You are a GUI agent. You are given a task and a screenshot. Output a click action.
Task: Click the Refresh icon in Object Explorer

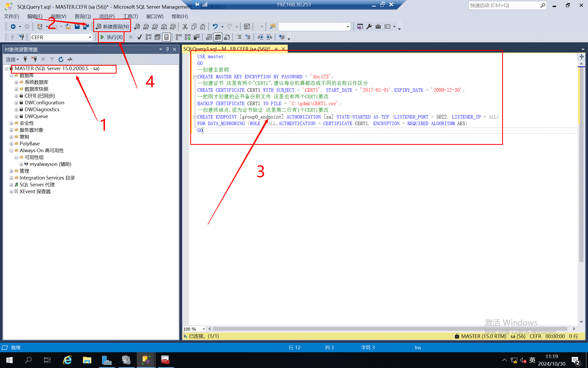tap(61, 59)
